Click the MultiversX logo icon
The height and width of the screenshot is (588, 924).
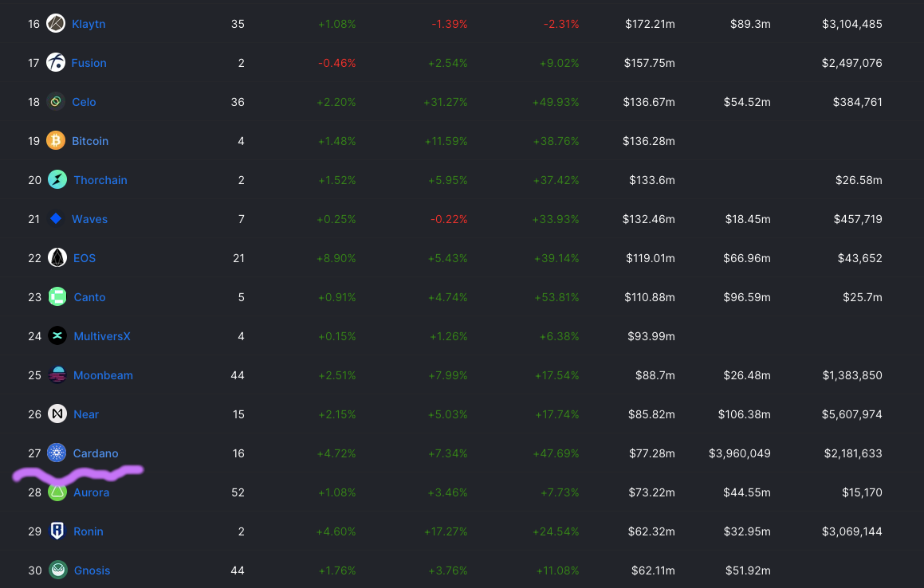[57, 336]
